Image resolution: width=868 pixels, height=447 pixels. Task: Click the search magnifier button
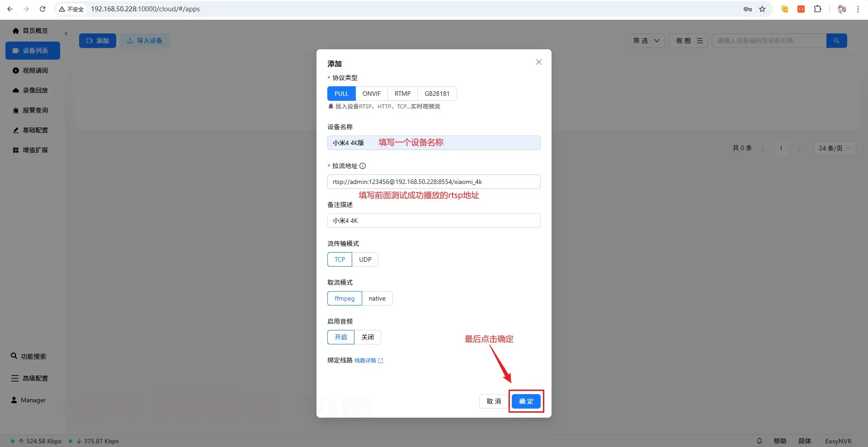tap(836, 41)
